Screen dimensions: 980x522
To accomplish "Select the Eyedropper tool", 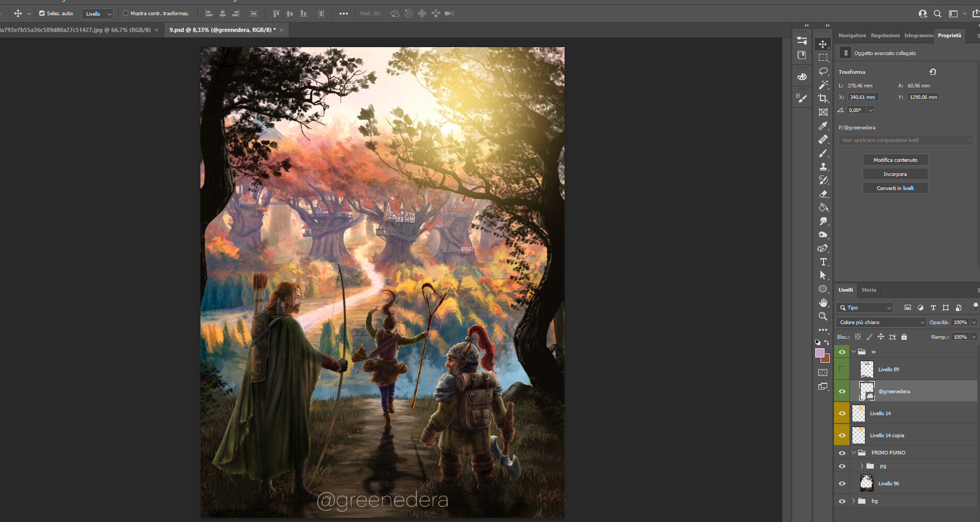I will tap(823, 126).
